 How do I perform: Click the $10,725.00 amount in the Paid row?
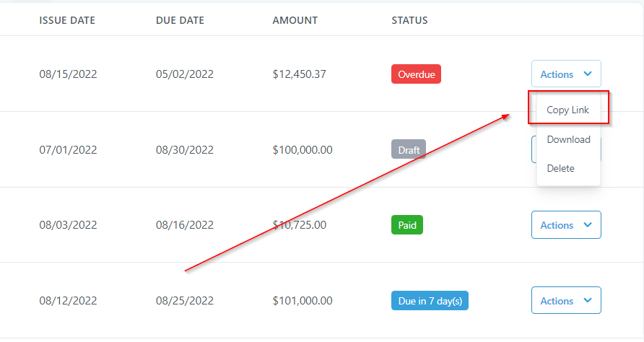pos(299,225)
